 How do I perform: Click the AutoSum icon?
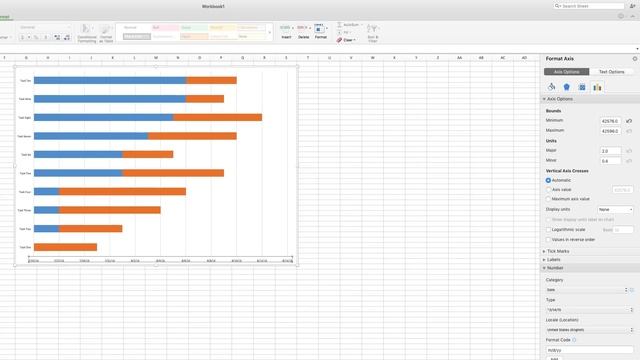(x=339, y=25)
